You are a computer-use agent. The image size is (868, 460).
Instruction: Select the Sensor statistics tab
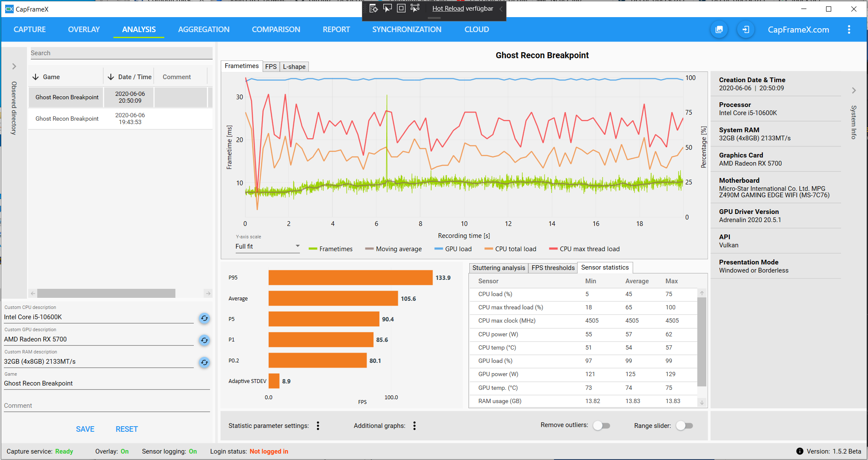(605, 267)
